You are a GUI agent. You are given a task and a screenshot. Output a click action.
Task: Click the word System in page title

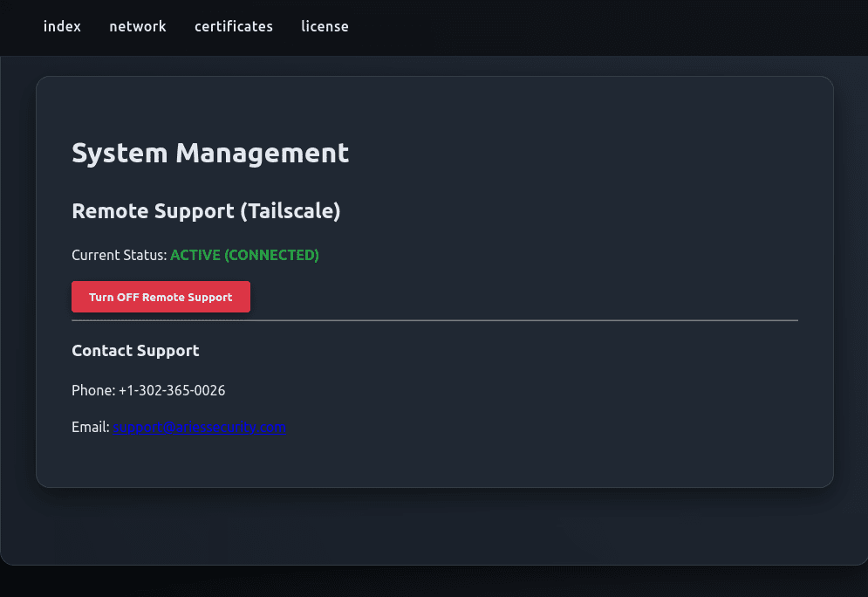click(x=120, y=153)
